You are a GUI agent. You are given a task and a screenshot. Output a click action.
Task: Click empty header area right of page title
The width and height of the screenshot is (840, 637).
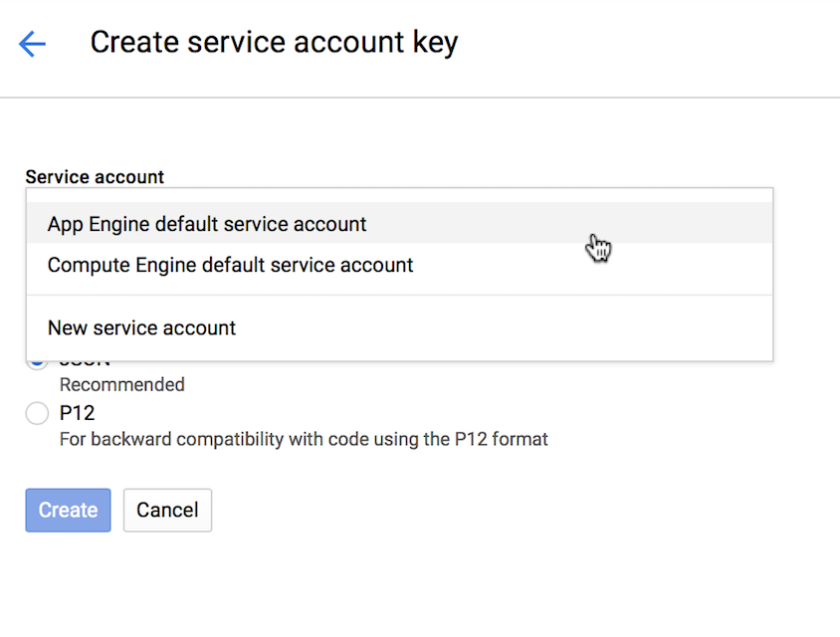(x=647, y=44)
